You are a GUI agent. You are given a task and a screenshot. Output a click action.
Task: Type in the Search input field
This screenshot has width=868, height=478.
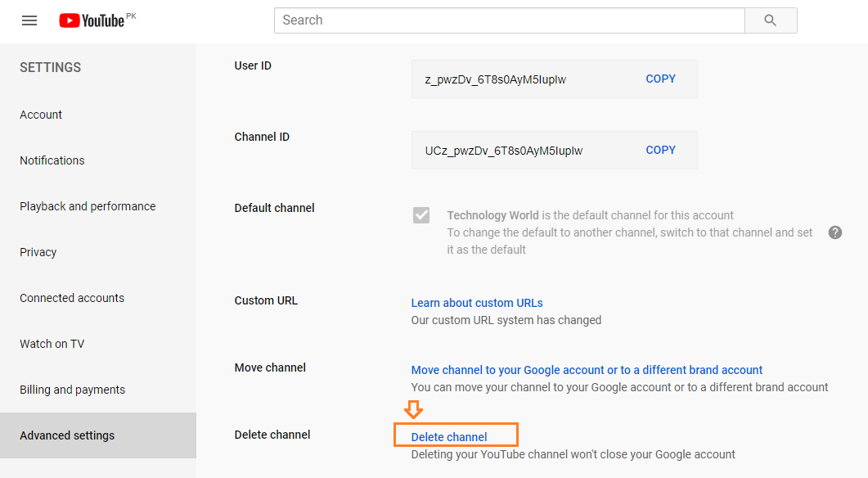509,20
